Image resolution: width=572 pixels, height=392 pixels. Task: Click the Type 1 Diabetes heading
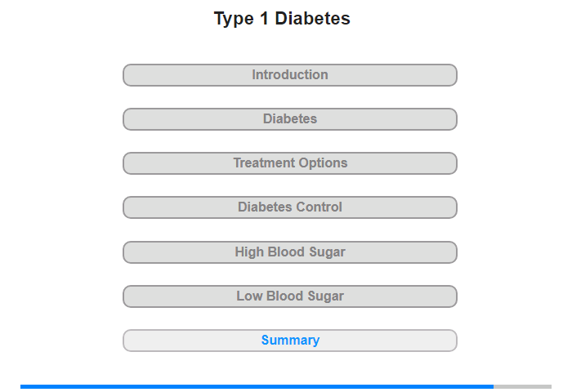pos(282,19)
